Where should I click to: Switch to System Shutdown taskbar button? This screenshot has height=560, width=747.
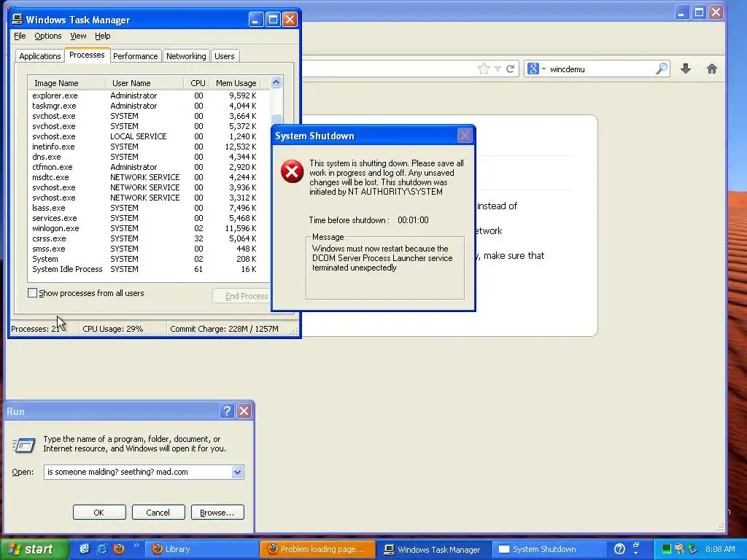coord(549,550)
